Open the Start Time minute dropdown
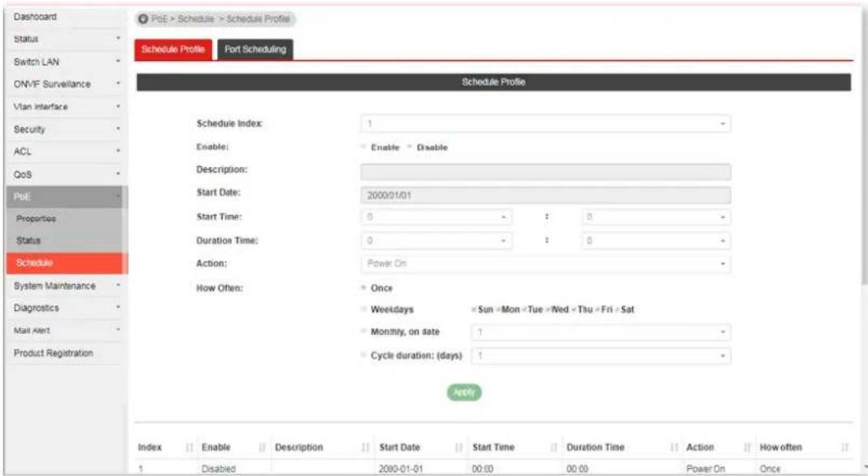Viewport: 868px width, 476px height. (x=656, y=217)
